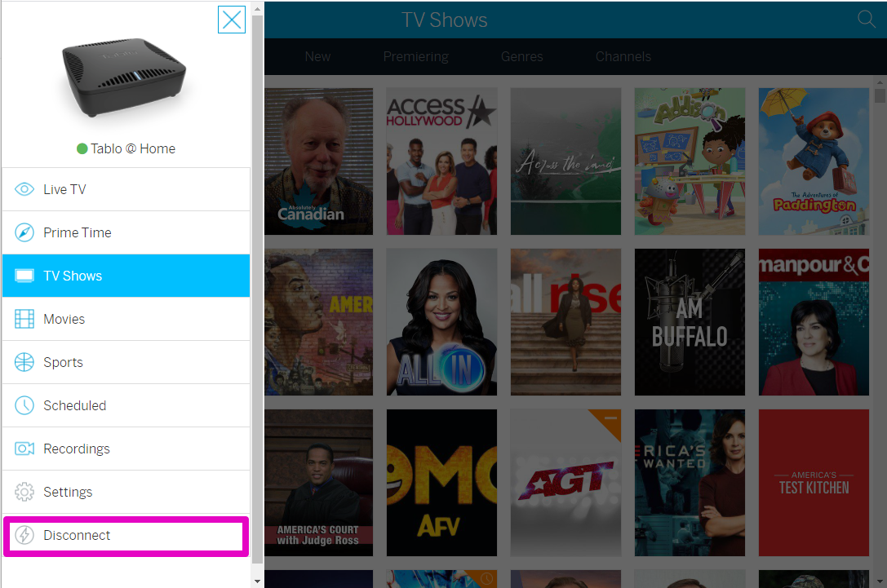Open Recordings via the camera icon
Screen dimensions: 887x588
pos(24,449)
